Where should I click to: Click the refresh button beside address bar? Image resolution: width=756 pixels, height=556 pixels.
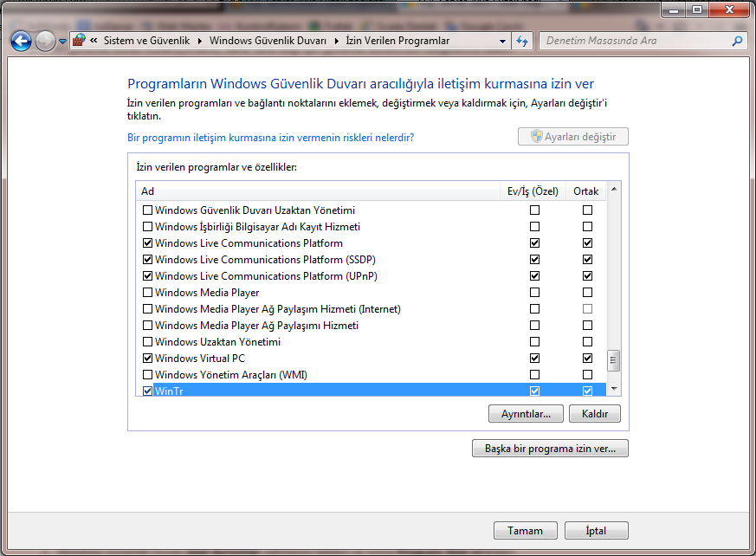click(x=522, y=41)
